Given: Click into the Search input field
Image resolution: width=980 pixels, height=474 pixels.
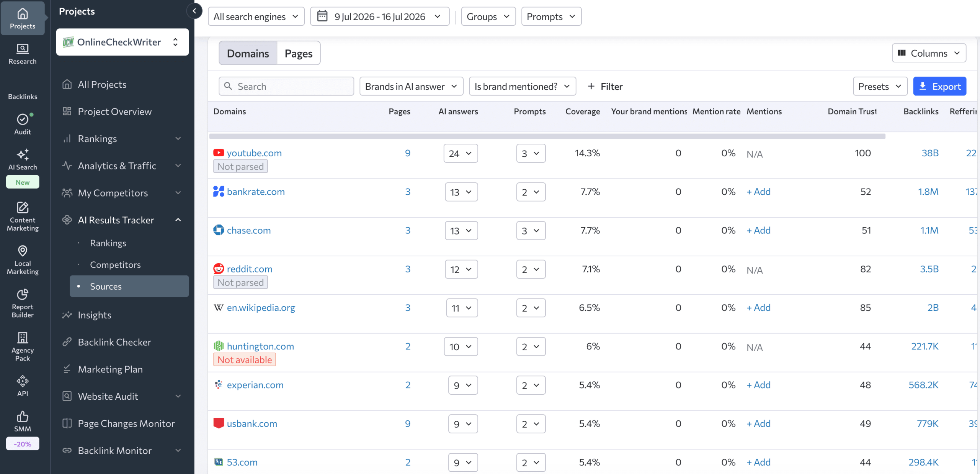Looking at the screenshot, I should pos(286,86).
